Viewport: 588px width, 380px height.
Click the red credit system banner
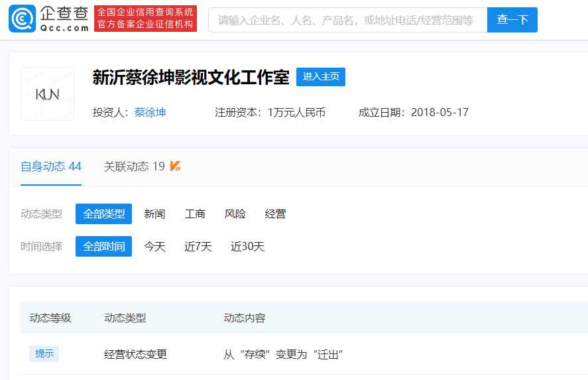point(145,19)
